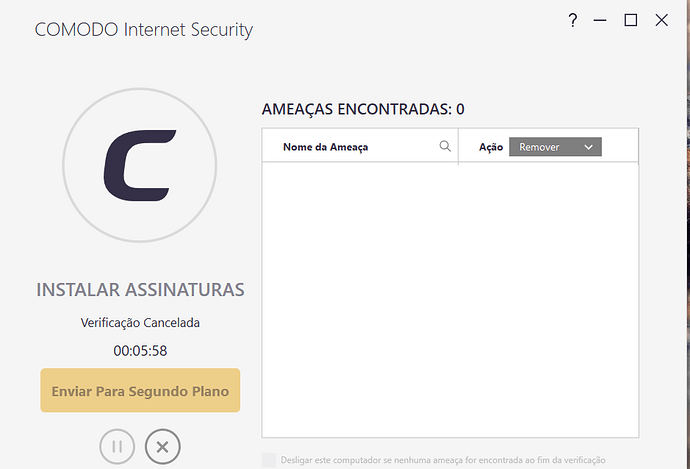
Task: Click inside the empty threats list area
Action: point(450,300)
